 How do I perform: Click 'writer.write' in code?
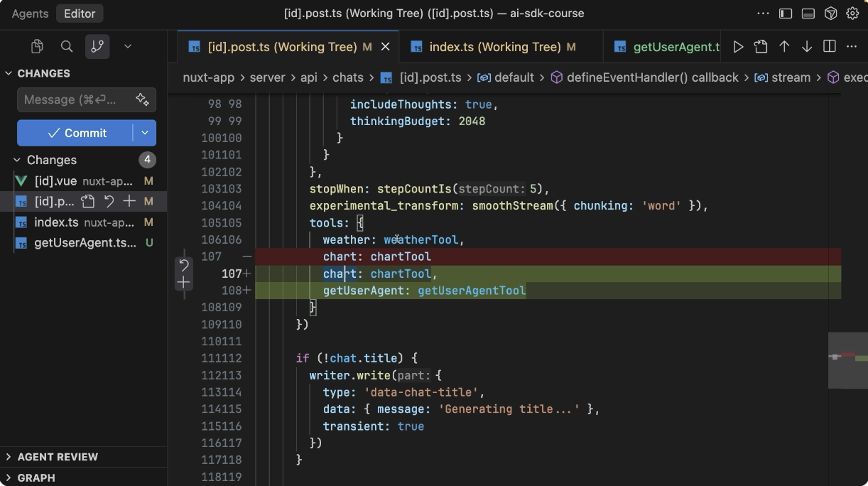350,375
